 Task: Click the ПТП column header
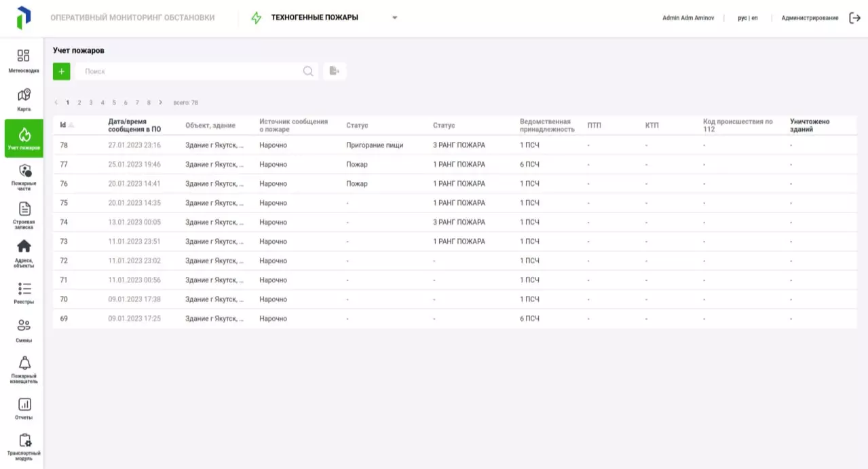[x=594, y=126]
